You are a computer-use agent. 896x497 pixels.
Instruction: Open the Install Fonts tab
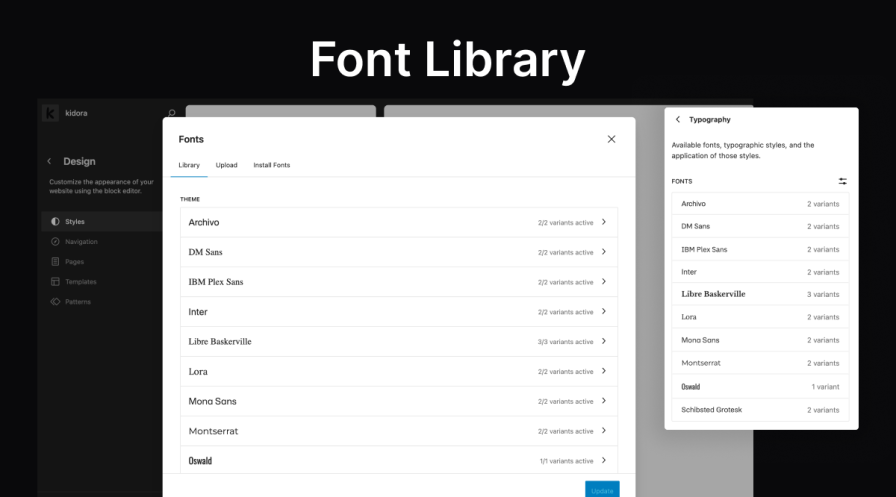(271, 165)
